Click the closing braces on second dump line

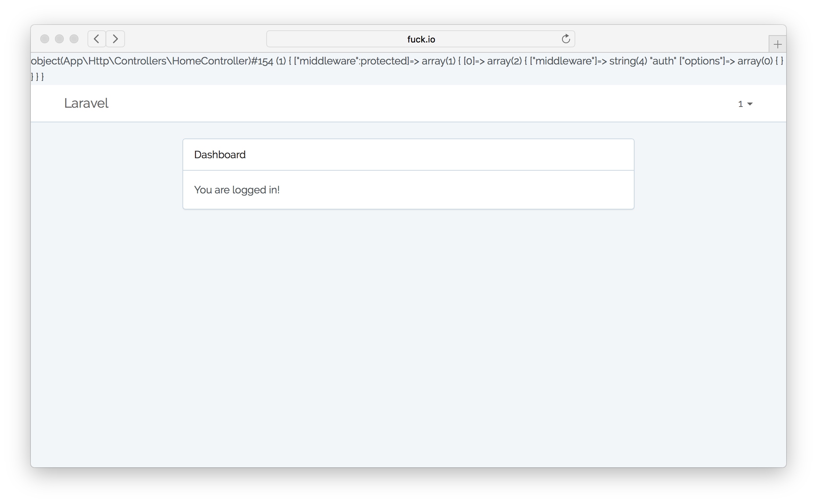pyautogui.click(x=37, y=77)
